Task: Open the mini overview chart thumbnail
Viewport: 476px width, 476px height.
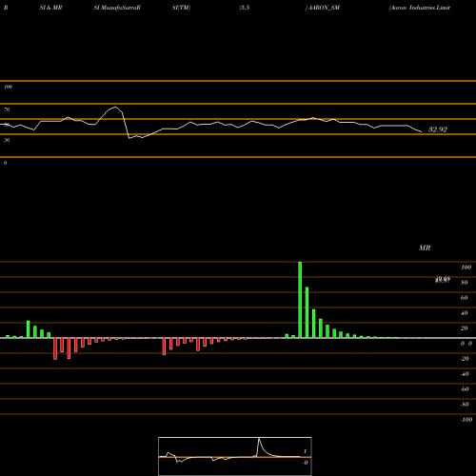Action: (235, 456)
